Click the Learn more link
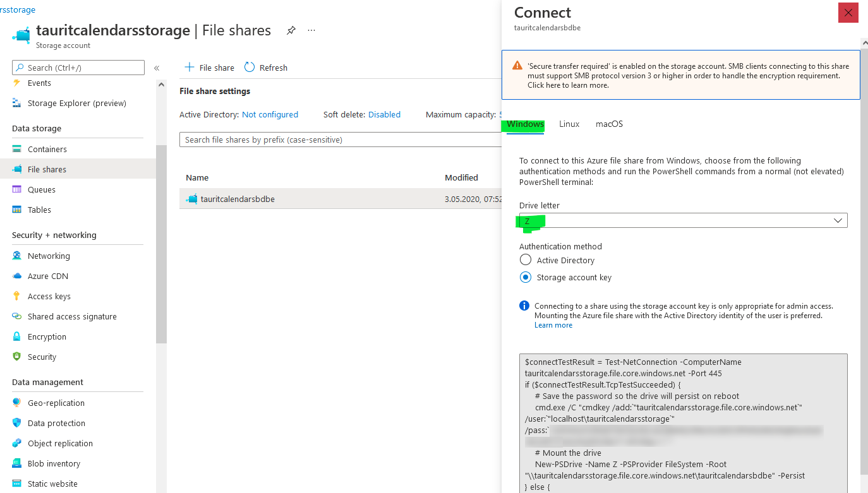868x493 pixels. click(x=553, y=325)
